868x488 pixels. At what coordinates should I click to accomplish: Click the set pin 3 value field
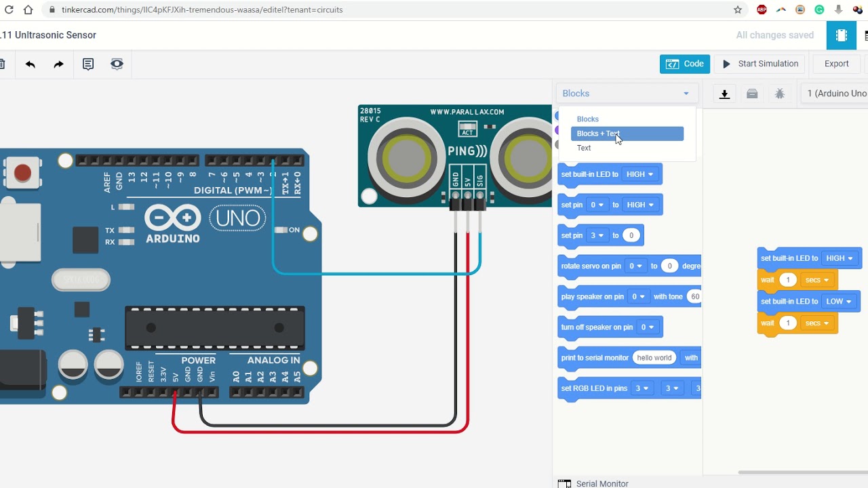(x=631, y=235)
